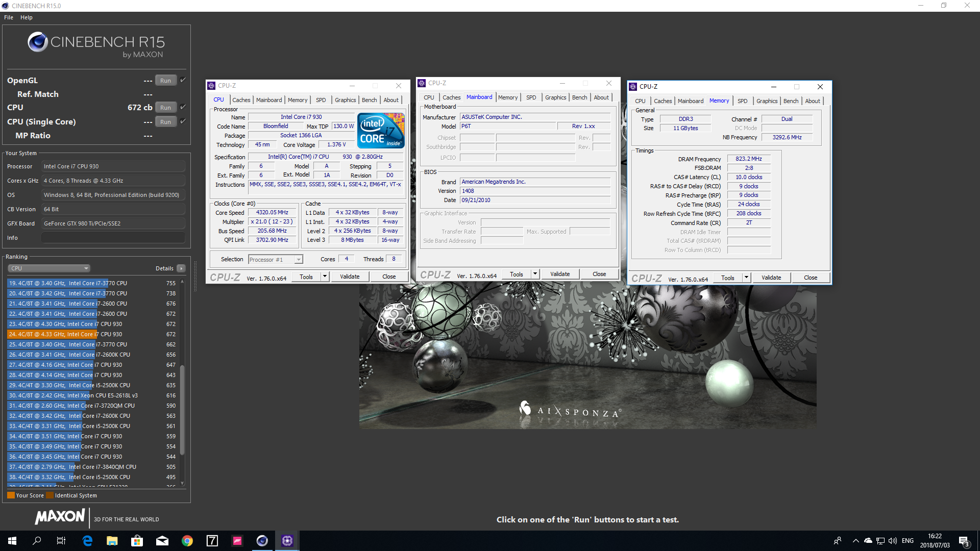Image resolution: width=980 pixels, height=551 pixels.
Task: Show hidden system tray icons
Action: tap(856, 541)
